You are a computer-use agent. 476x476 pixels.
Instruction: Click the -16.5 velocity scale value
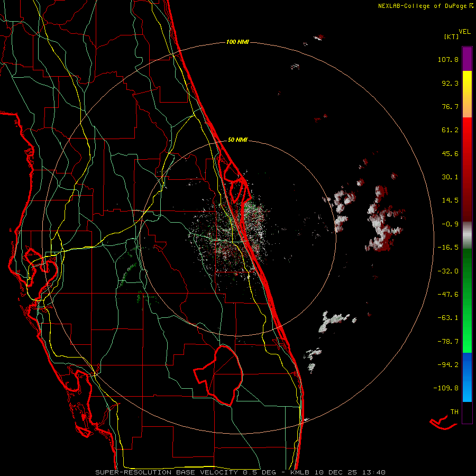[448, 248]
